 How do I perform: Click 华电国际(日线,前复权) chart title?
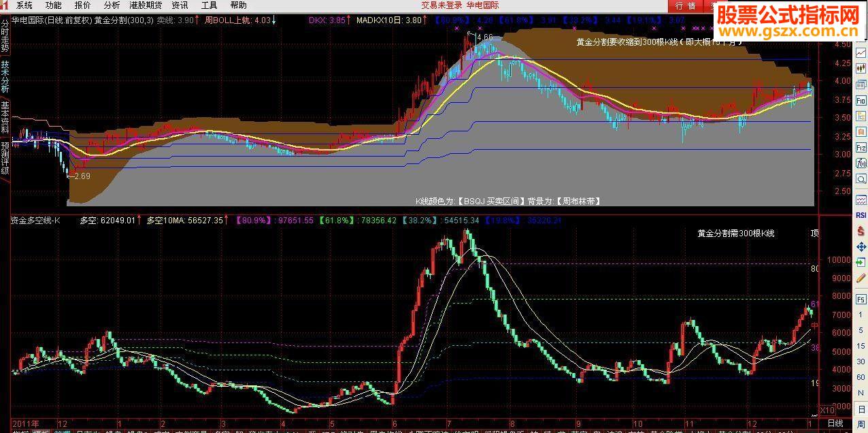pyautogui.click(x=50, y=20)
